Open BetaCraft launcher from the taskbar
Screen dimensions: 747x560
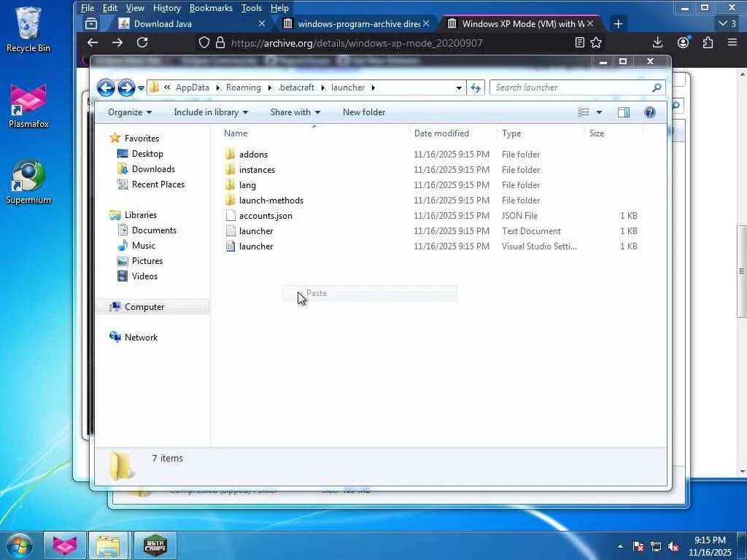point(155,545)
